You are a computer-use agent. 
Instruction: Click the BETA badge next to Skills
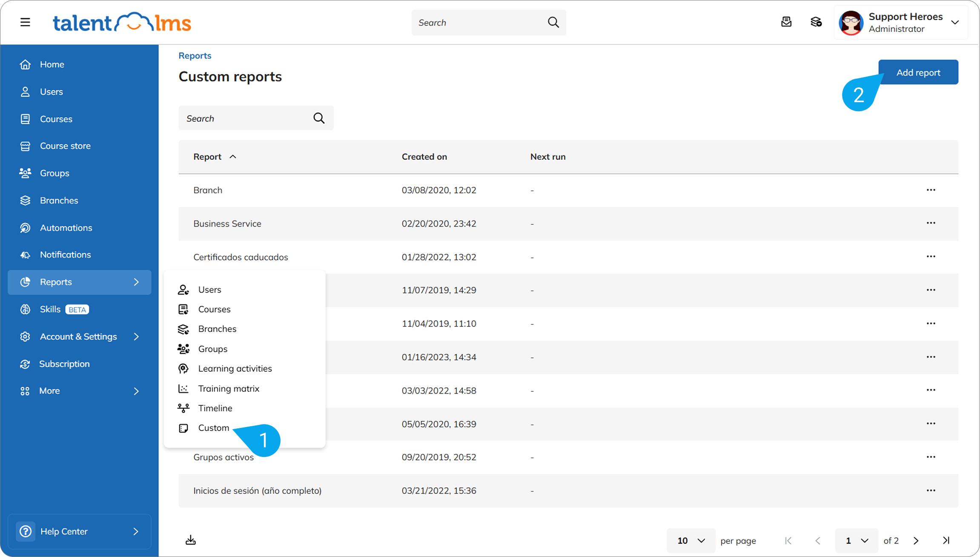(77, 310)
